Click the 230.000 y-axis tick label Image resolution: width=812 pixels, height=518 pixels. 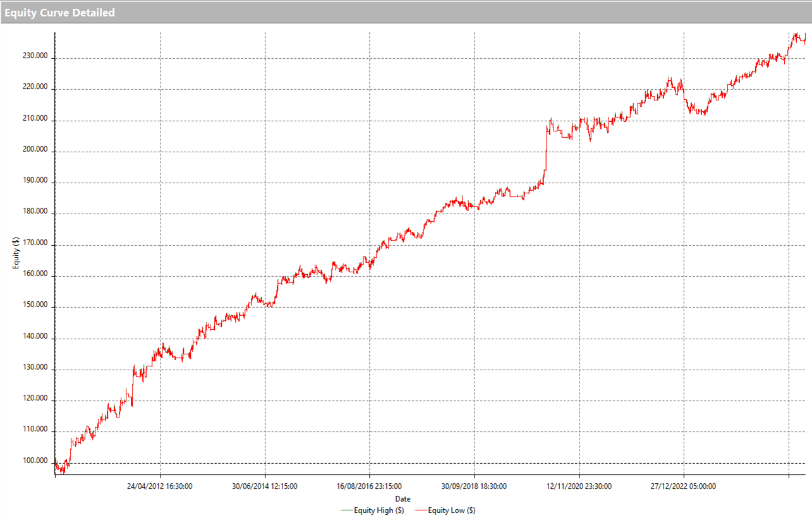[x=35, y=57]
